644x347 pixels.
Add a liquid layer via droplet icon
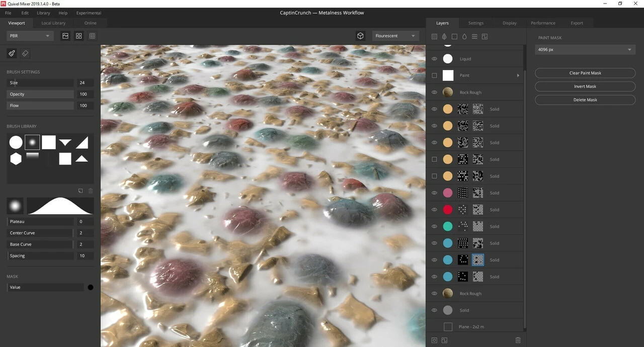point(464,37)
